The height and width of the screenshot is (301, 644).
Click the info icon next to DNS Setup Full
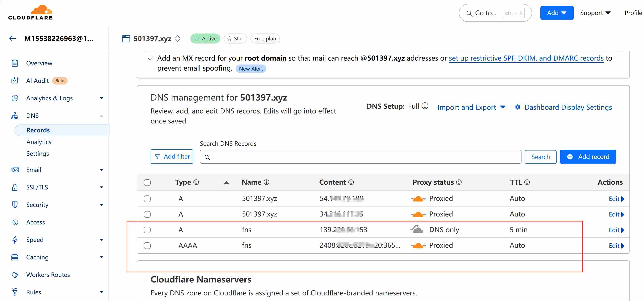pyautogui.click(x=425, y=106)
